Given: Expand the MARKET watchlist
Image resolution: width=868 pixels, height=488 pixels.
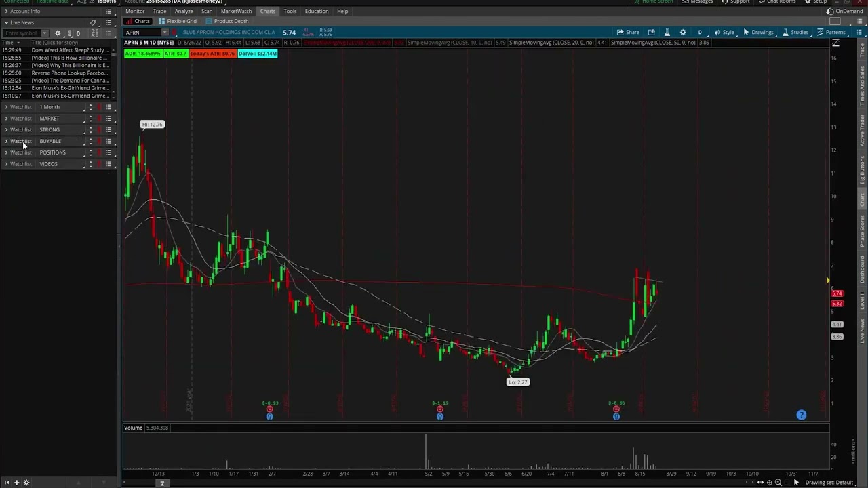Looking at the screenshot, I should 6,119.
